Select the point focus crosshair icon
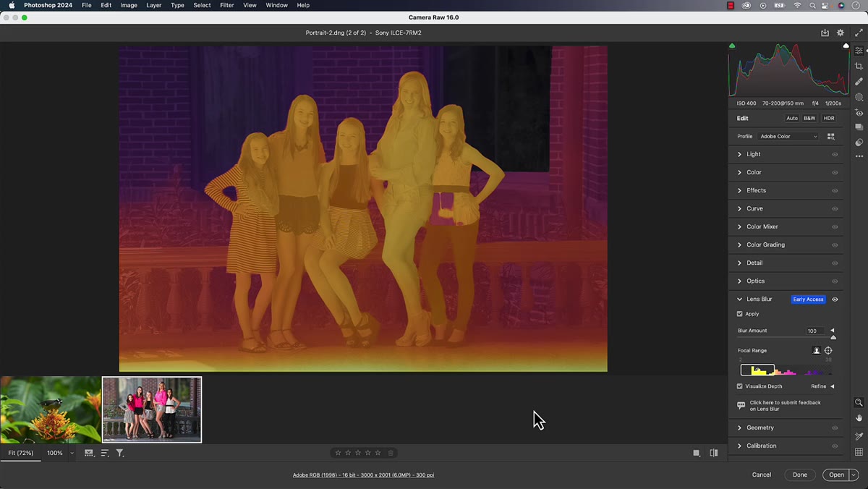The width and height of the screenshot is (868, 489). point(828,351)
